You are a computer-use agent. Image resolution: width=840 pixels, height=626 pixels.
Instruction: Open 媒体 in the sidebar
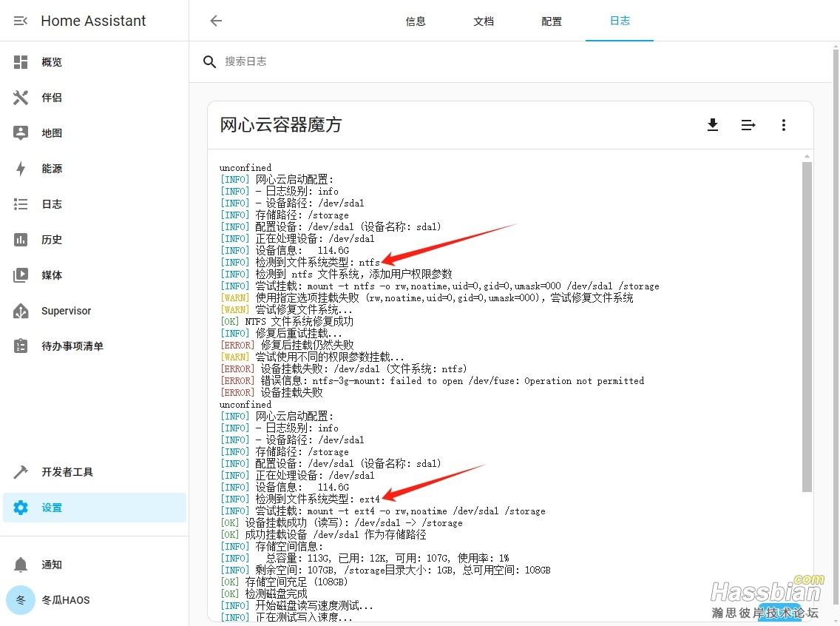pos(52,275)
